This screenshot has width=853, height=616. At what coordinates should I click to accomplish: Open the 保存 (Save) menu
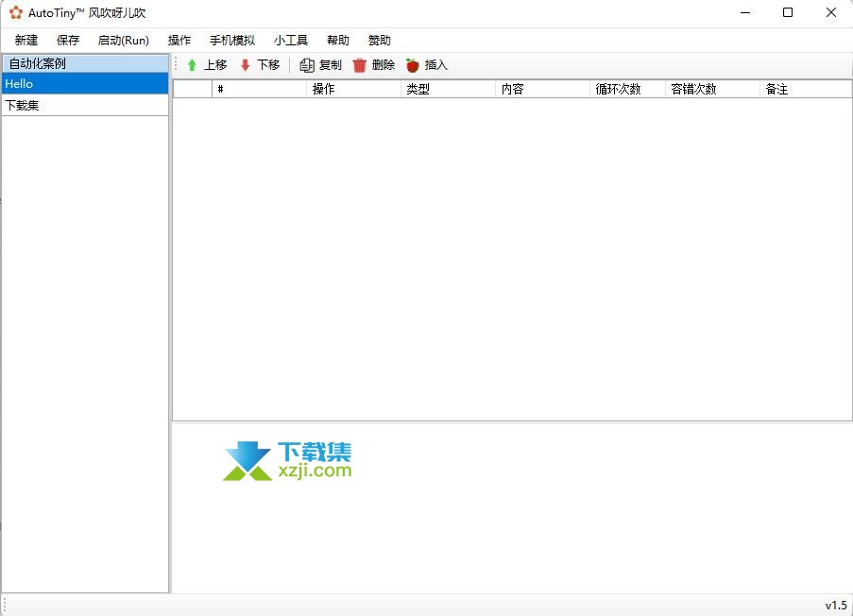pos(68,41)
